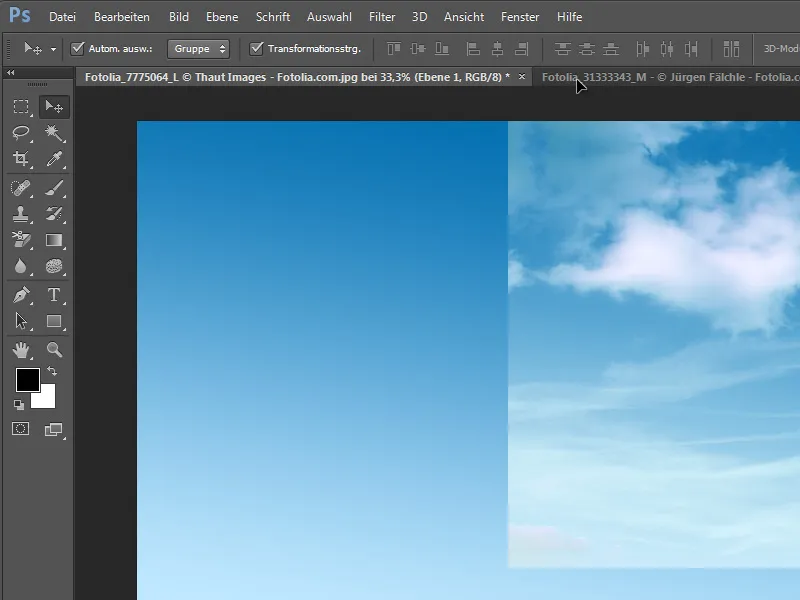This screenshot has width=800, height=600.
Task: Align vertical centers
Action: click(418, 49)
